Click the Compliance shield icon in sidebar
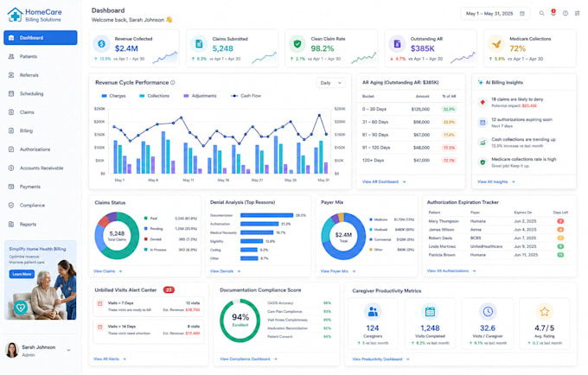Viewport: 588px width, 375px height. pyautogui.click(x=11, y=206)
